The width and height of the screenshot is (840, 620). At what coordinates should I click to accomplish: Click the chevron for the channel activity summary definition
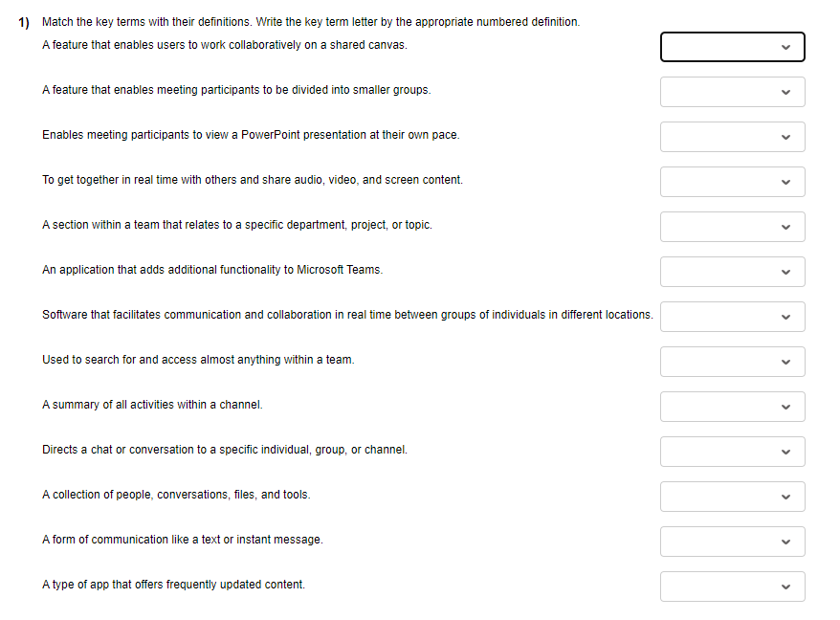point(785,406)
